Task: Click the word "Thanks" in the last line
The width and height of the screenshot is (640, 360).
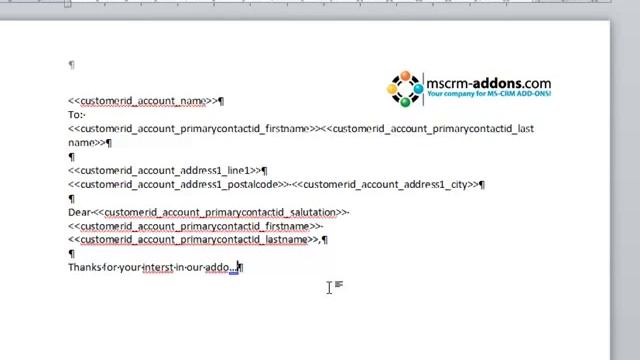Action: point(84,267)
